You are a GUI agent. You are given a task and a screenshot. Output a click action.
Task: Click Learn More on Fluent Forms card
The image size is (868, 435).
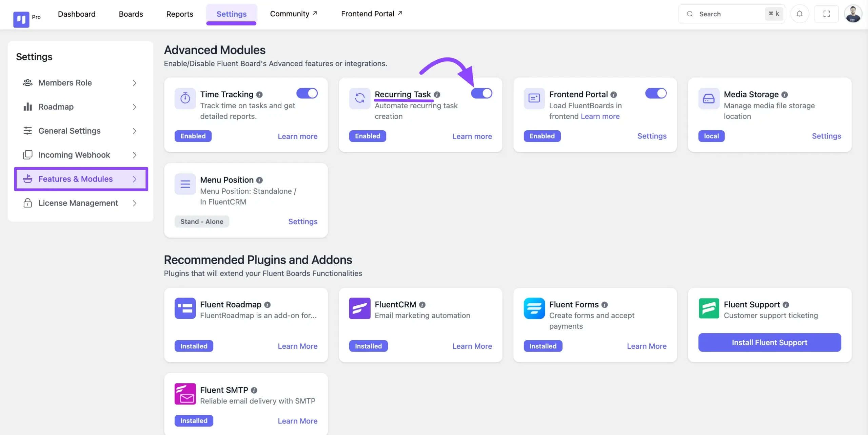click(x=647, y=346)
